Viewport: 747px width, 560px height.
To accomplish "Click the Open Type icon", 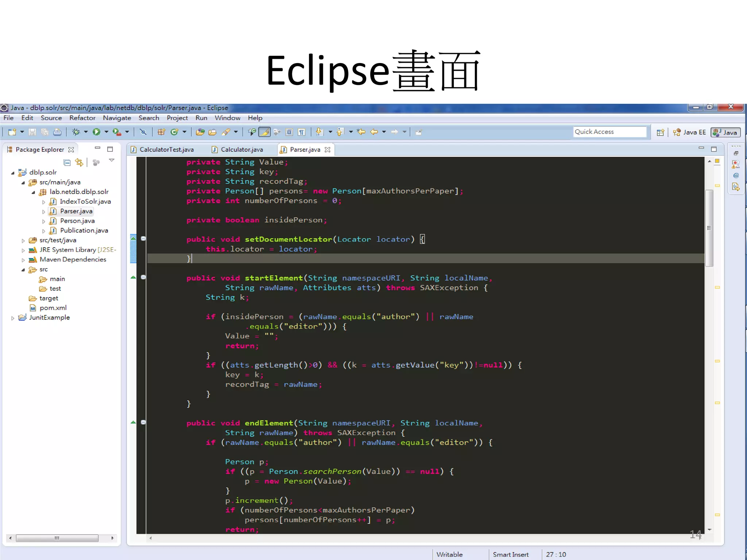I will pyautogui.click(x=200, y=132).
